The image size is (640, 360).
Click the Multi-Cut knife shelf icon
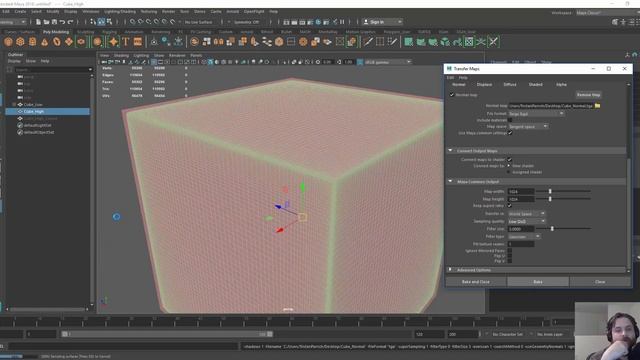click(368, 42)
